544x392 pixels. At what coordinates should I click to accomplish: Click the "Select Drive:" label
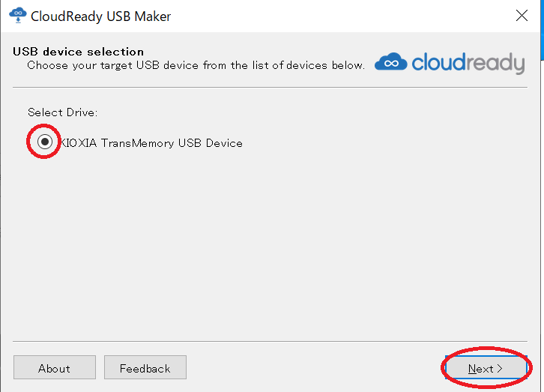tap(62, 112)
